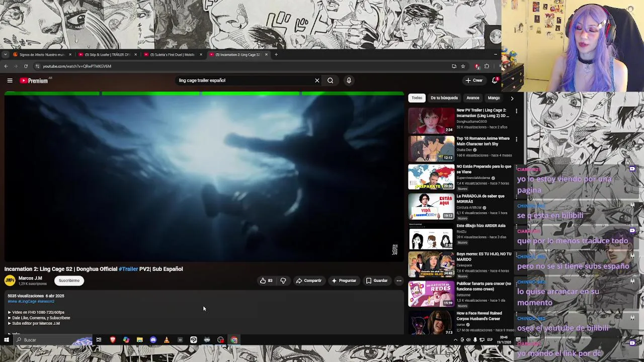Go back in browser history

coord(6,66)
